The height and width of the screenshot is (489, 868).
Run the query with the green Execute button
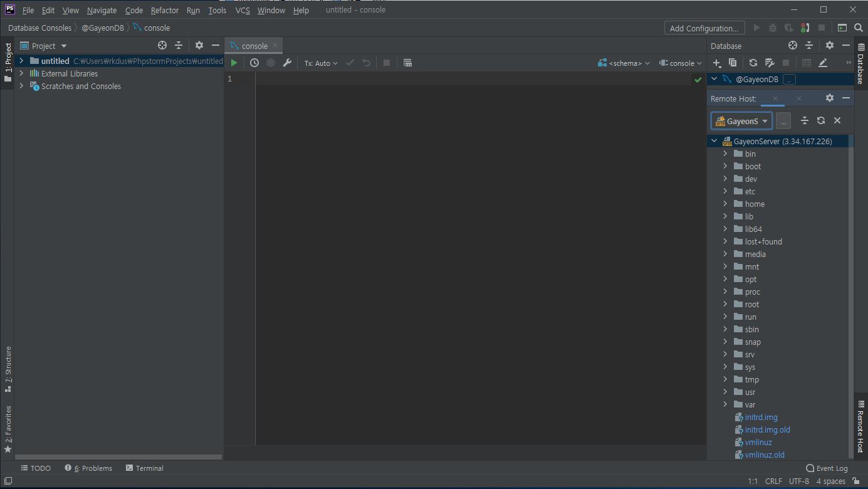(x=234, y=63)
